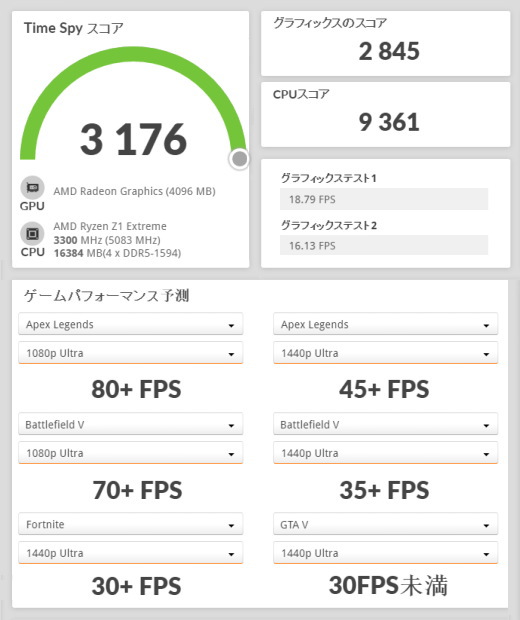The height and width of the screenshot is (620, 520).
Task: Open the GTA V game dropdown
Action: click(386, 524)
